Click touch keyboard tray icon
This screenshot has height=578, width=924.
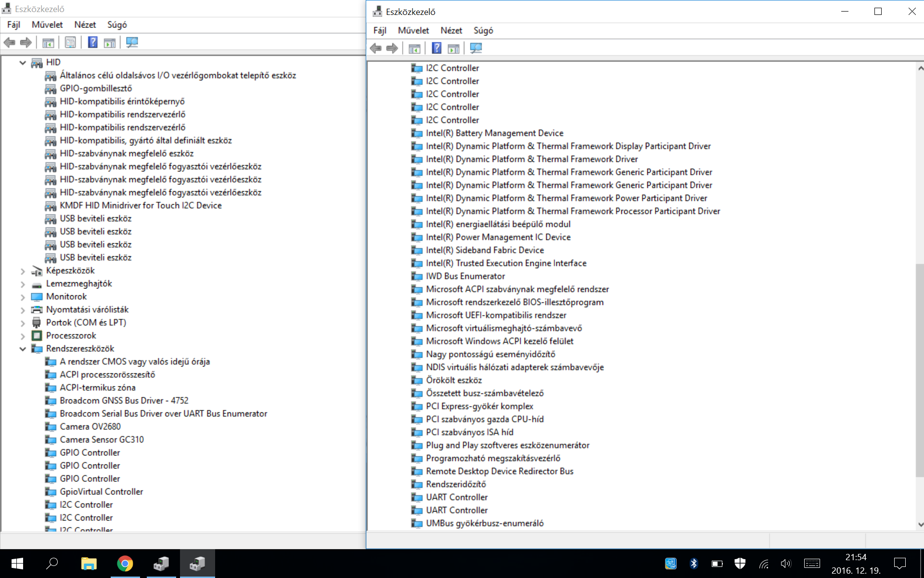point(812,563)
